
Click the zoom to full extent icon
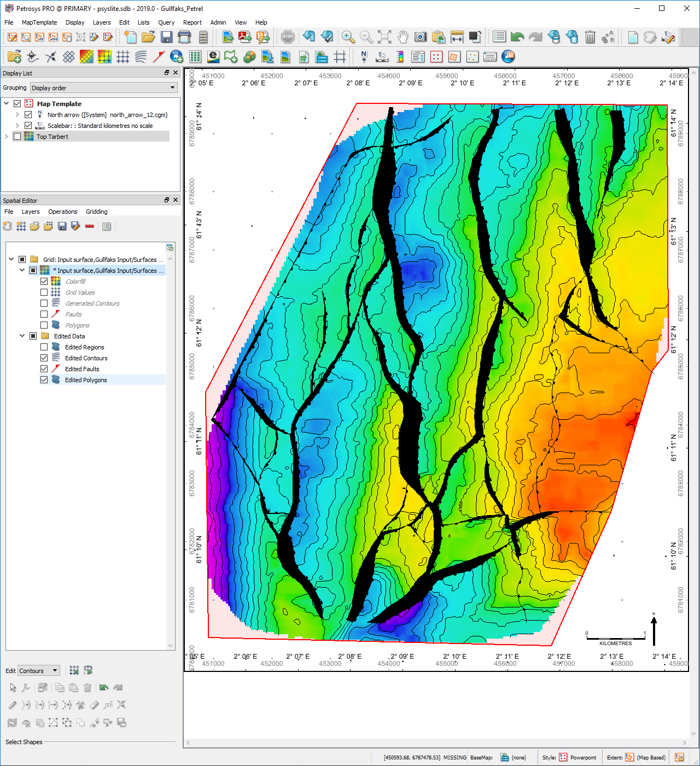point(384,37)
